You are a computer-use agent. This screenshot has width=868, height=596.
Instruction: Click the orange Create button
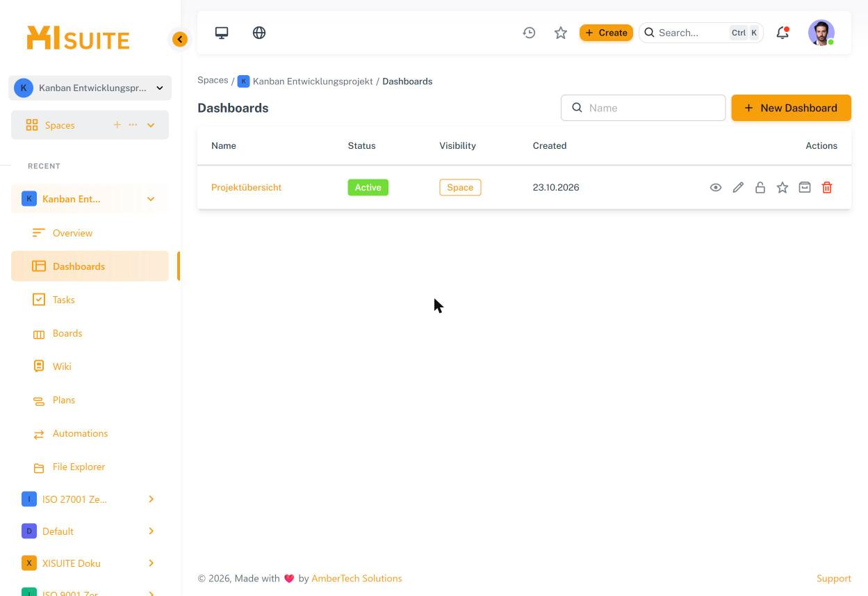[x=606, y=33]
